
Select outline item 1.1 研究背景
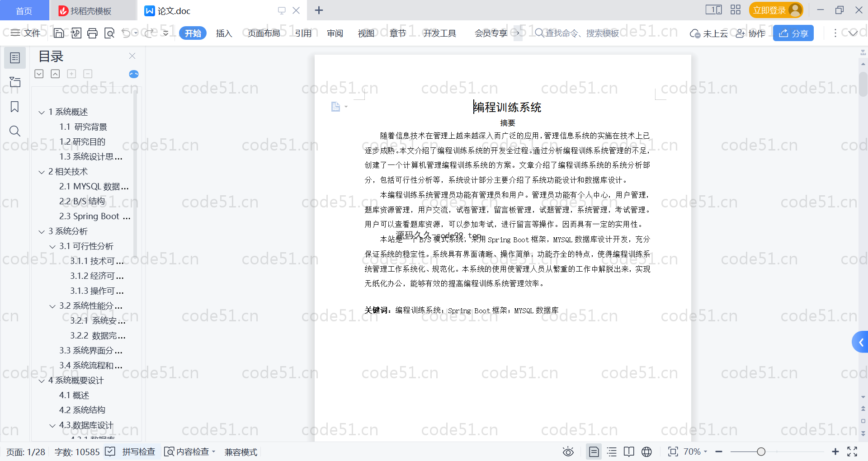coord(83,127)
